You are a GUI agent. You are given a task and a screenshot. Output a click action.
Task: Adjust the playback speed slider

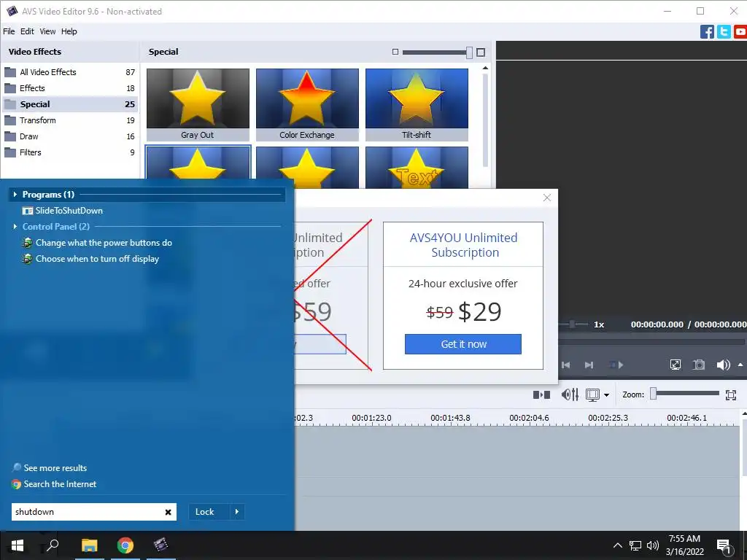coord(573,324)
